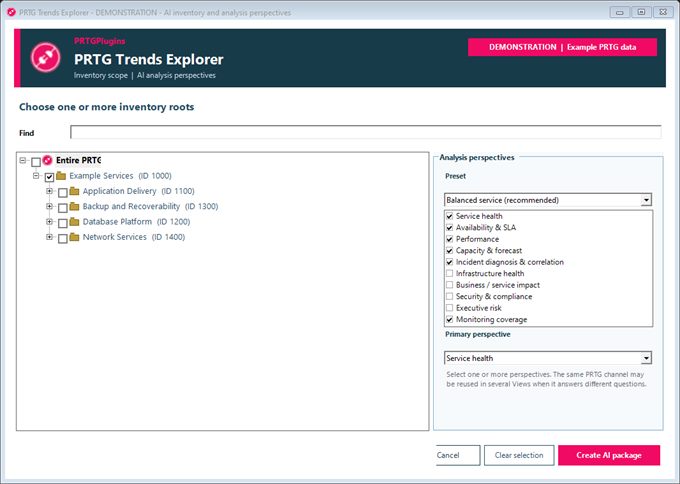Enable Business / service impact perspective
680x484 pixels.
coord(450,285)
